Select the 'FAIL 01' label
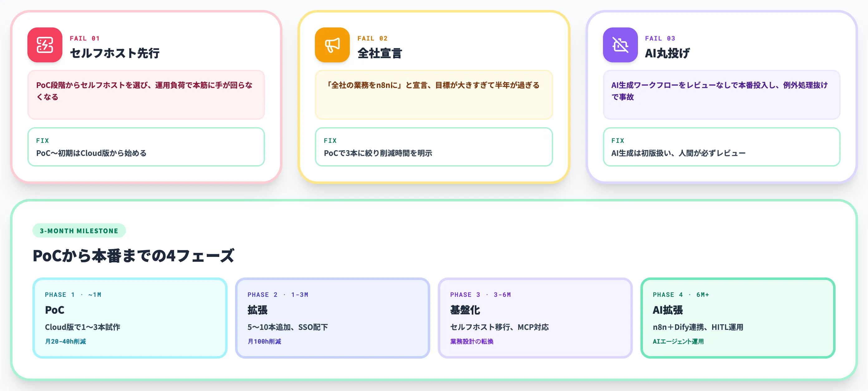Image resolution: width=868 pixels, height=391 pixels. [84, 38]
